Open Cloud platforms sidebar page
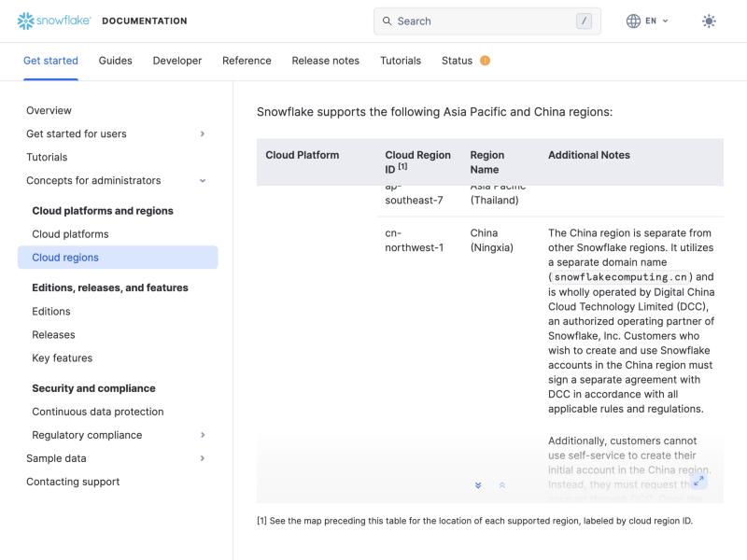 coord(71,234)
